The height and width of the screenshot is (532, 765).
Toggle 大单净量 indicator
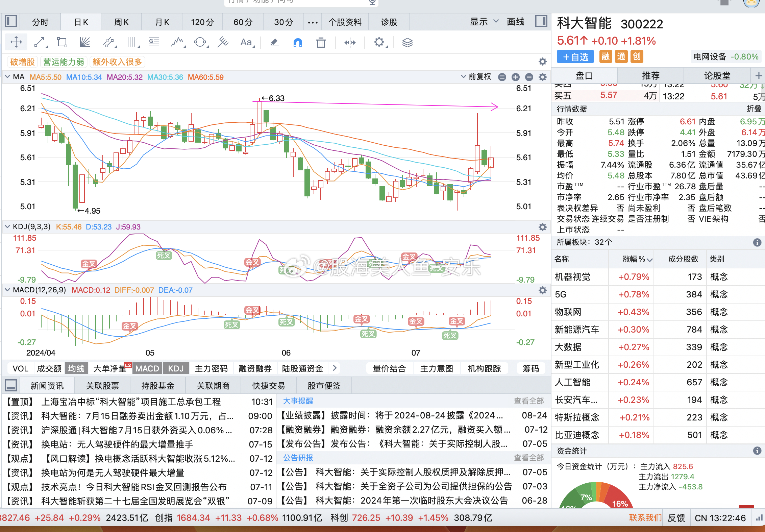click(110, 368)
